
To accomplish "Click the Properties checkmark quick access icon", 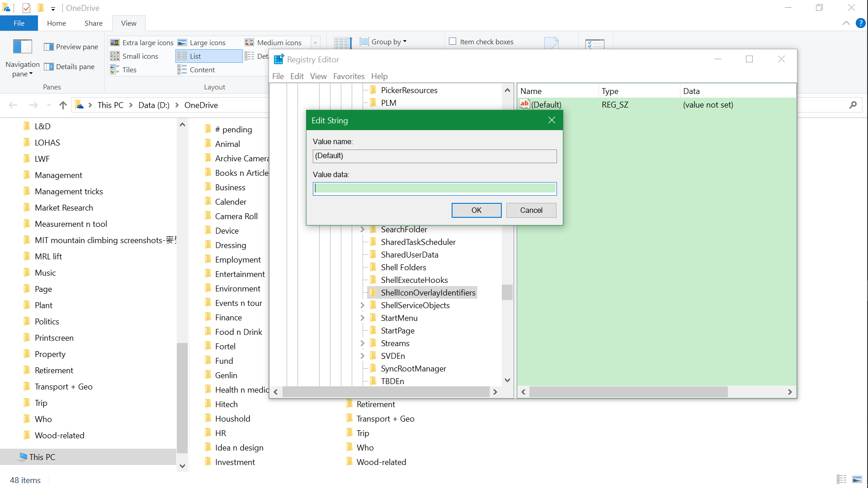I will tap(27, 8).
